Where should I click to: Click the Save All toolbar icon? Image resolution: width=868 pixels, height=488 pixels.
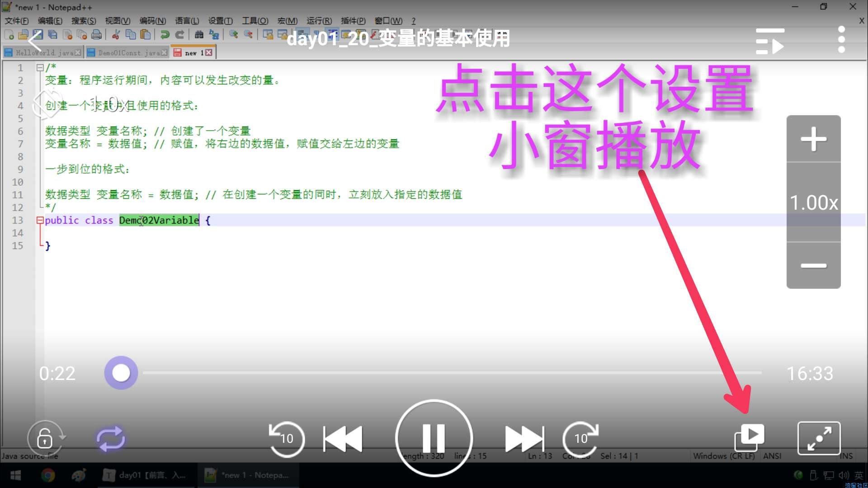52,34
